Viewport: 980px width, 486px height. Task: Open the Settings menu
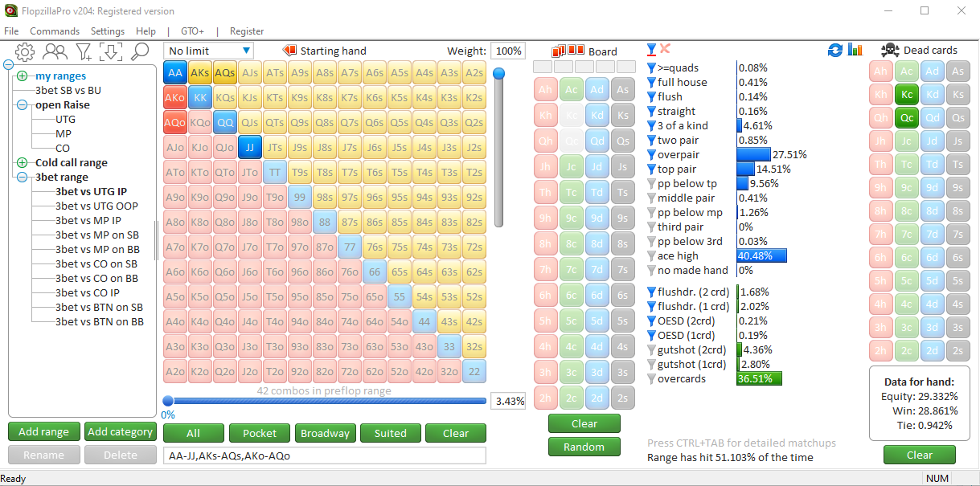click(108, 31)
